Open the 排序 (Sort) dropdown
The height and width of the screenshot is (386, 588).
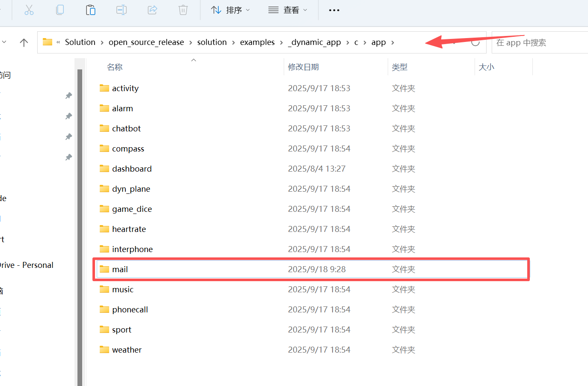pos(230,10)
